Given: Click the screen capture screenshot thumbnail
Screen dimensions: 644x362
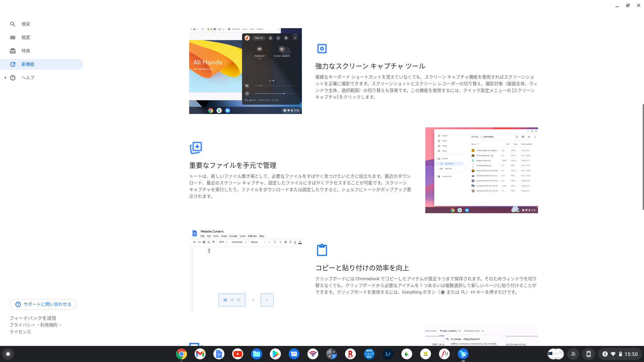Looking at the screenshot, I should tap(246, 71).
